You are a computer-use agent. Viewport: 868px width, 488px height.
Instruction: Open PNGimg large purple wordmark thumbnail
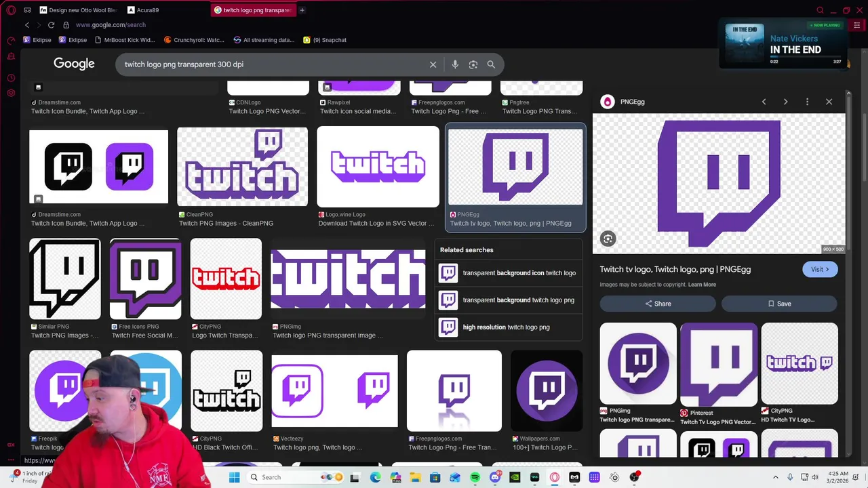tap(348, 279)
